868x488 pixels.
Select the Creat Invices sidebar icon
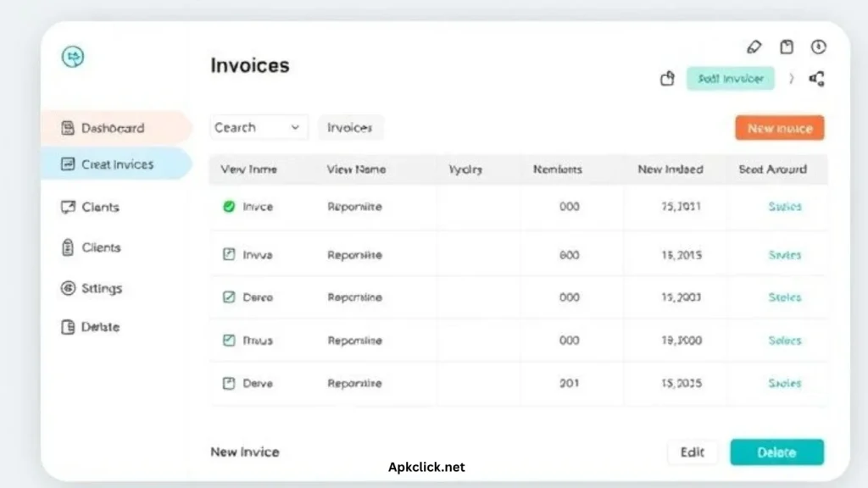coord(66,164)
